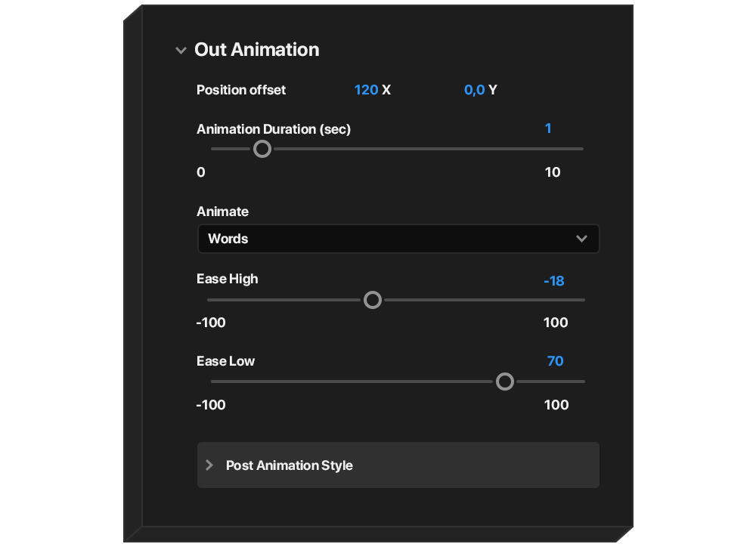Click the Ease Low label
Image resolution: width=756 pixels, height=547 pixels.
point(225,361)
